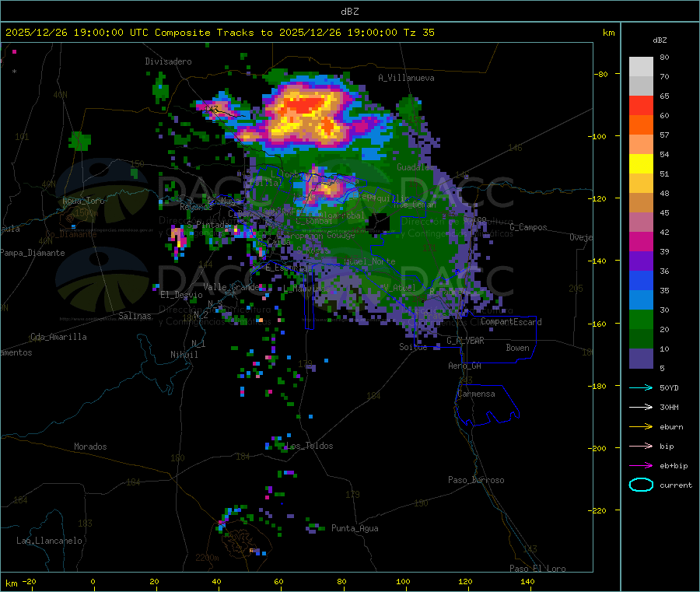Click the Soitue map label

413,347
